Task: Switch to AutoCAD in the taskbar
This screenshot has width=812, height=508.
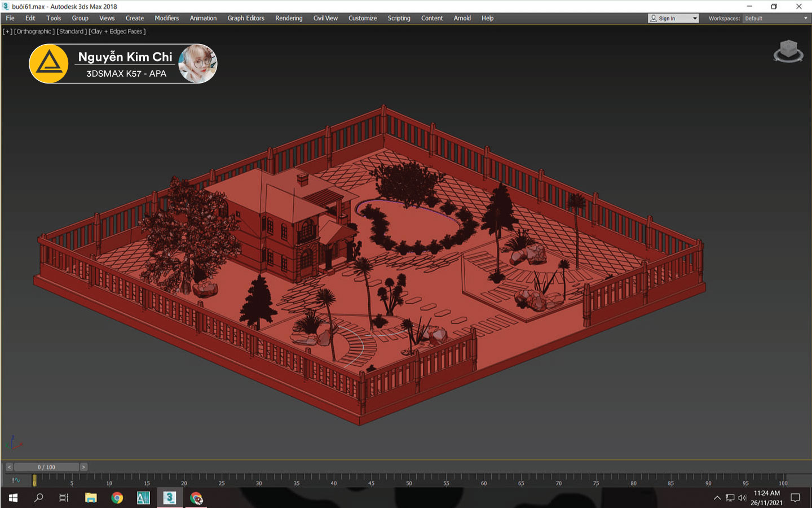Action: click(143, 498)
